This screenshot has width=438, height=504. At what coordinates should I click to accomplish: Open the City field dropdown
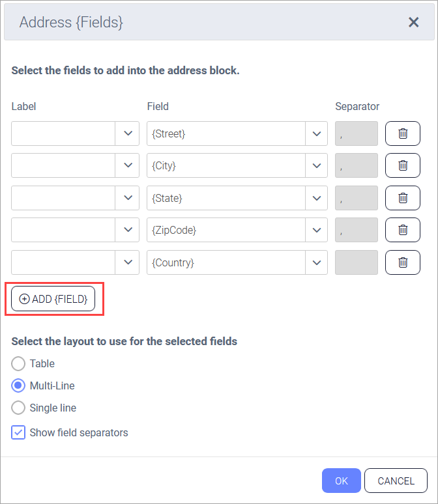point(316,165)
